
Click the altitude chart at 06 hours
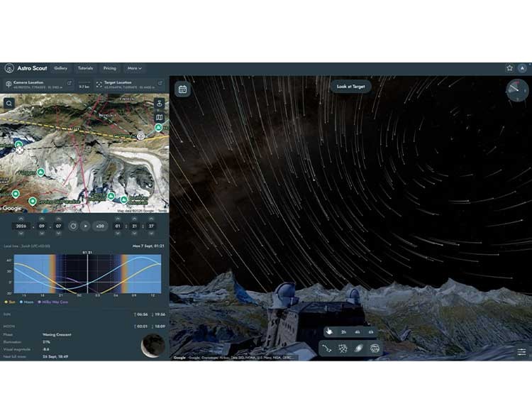pos(116,273)
